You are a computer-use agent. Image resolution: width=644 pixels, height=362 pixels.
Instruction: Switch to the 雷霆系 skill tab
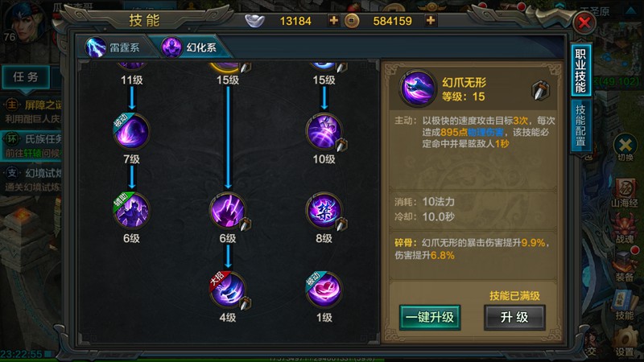pos(118,47)
